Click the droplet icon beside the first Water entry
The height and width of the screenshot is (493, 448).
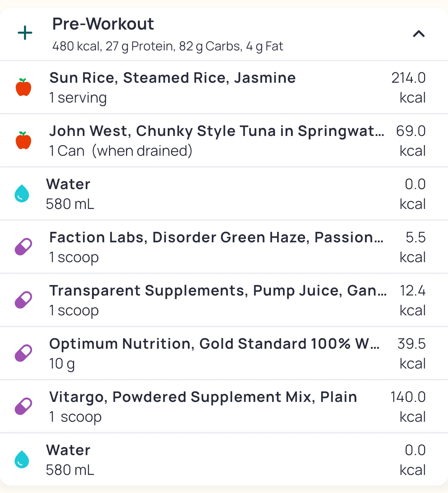22,194
